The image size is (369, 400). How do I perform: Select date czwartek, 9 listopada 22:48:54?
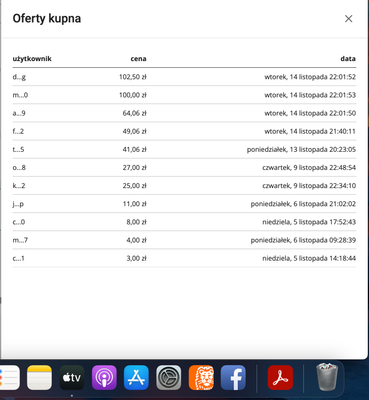309,168
